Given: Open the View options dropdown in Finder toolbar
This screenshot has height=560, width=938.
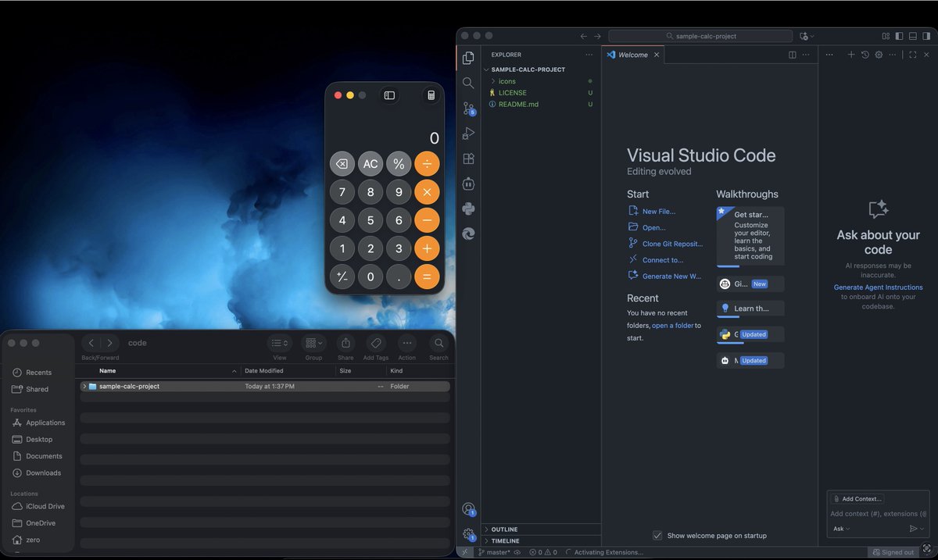Looking at the screenshot, I should [x=279, y=343].
